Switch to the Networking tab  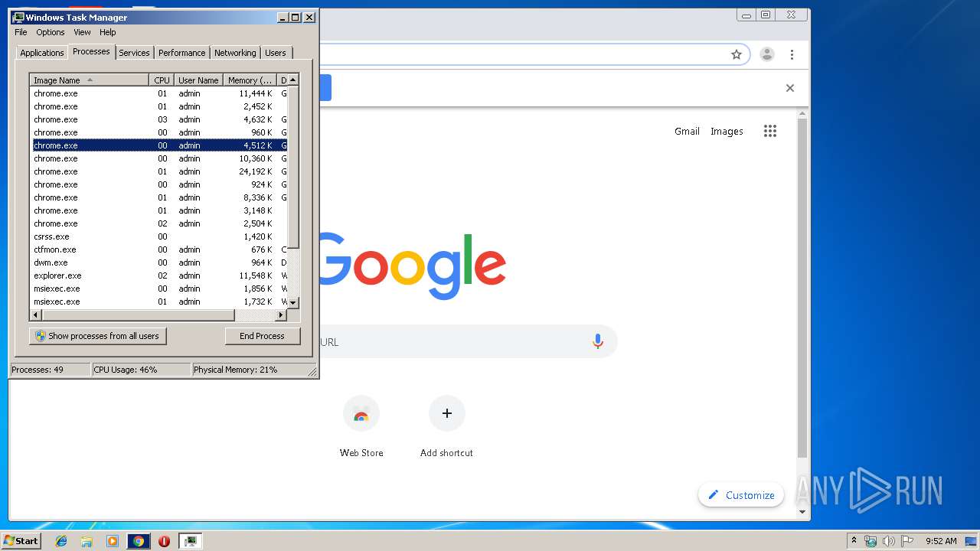[x=235, y=53]
